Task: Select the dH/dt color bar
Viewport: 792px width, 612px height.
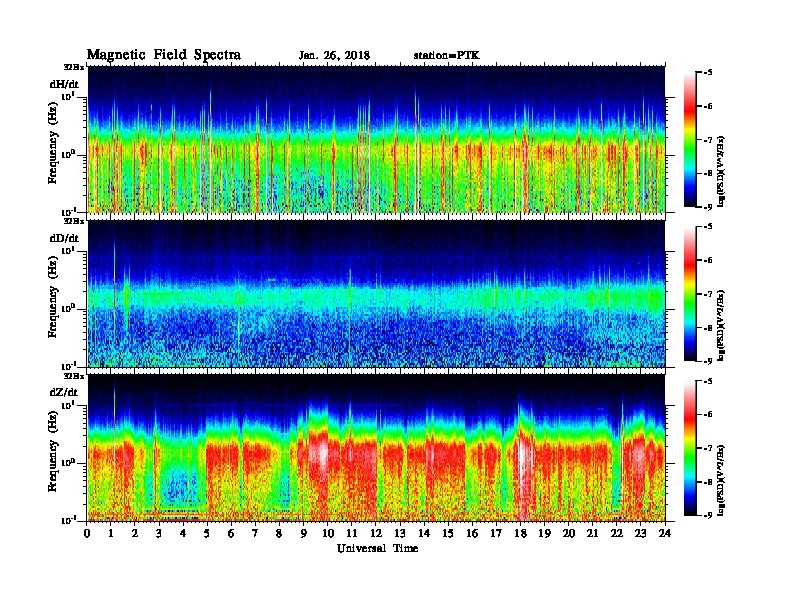Action: tap(690, 139)
